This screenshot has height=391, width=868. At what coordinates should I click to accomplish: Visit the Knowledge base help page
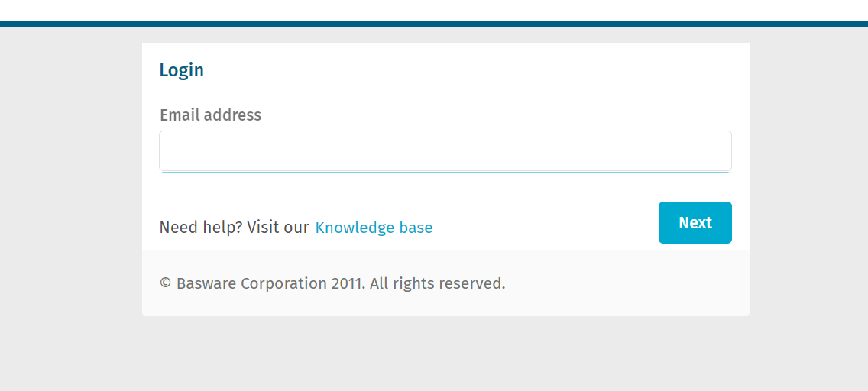pos(374,228)
